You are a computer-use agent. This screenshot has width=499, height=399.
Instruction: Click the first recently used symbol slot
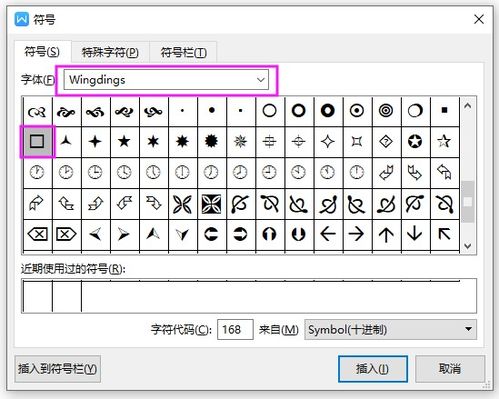(38, 296)
